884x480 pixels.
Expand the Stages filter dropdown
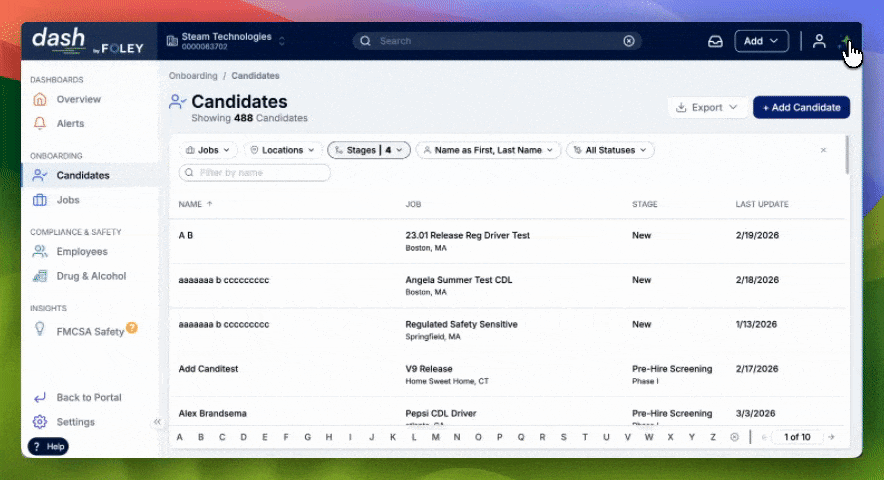pyautogui.click(x=368, y=150)
